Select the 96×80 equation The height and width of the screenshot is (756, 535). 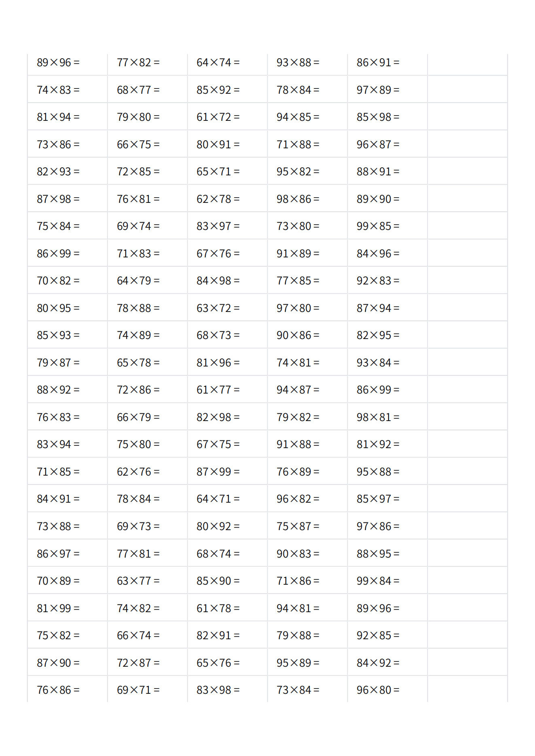(378, 690)
